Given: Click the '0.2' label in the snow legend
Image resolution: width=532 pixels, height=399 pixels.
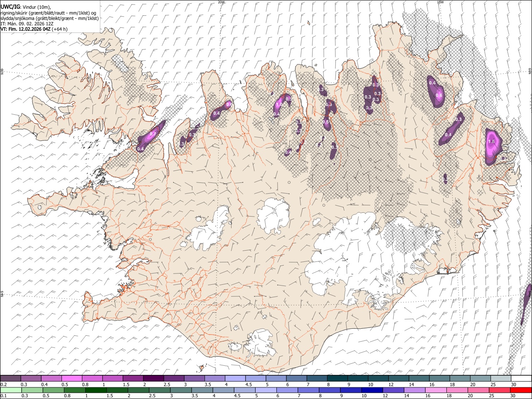Looking at the screenshot, I should 3,384.
